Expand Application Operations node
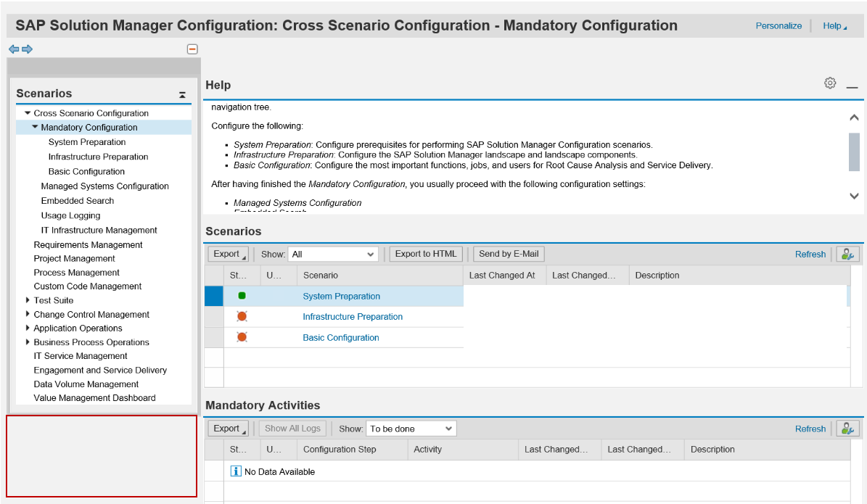This screenshot has width=867, height=504. point(28,328)
